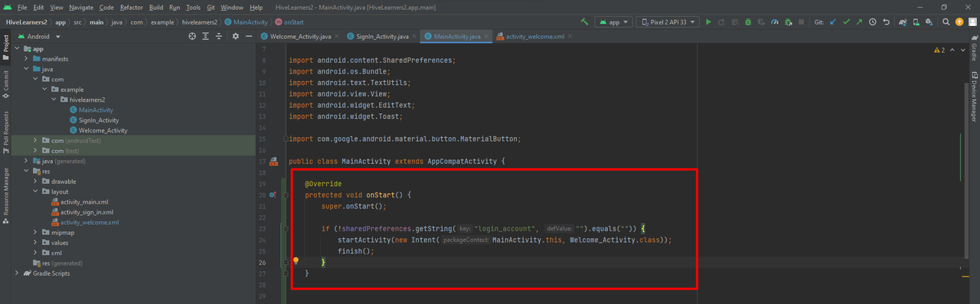Viewport: 980px width, 304px height.
Task: Collapse the hivelearners2 package
Action: pos(54,100)
